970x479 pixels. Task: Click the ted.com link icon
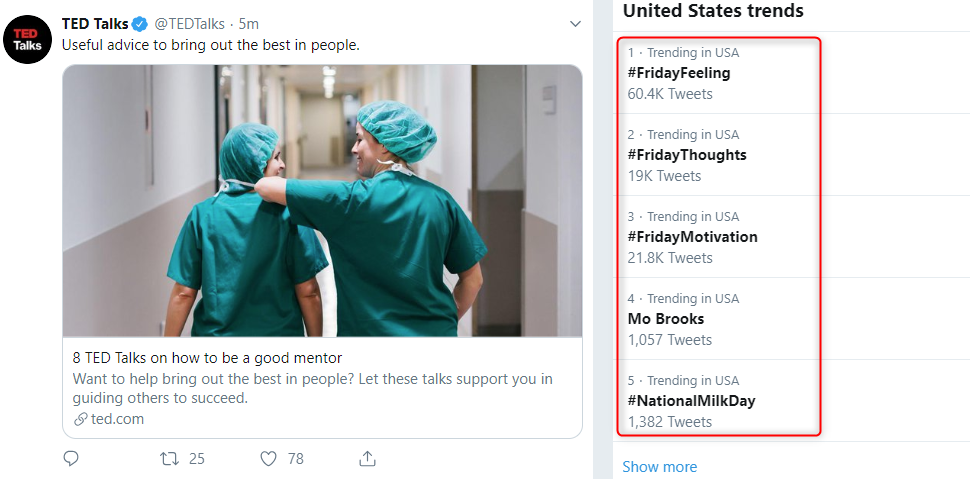tap(80, 419)
